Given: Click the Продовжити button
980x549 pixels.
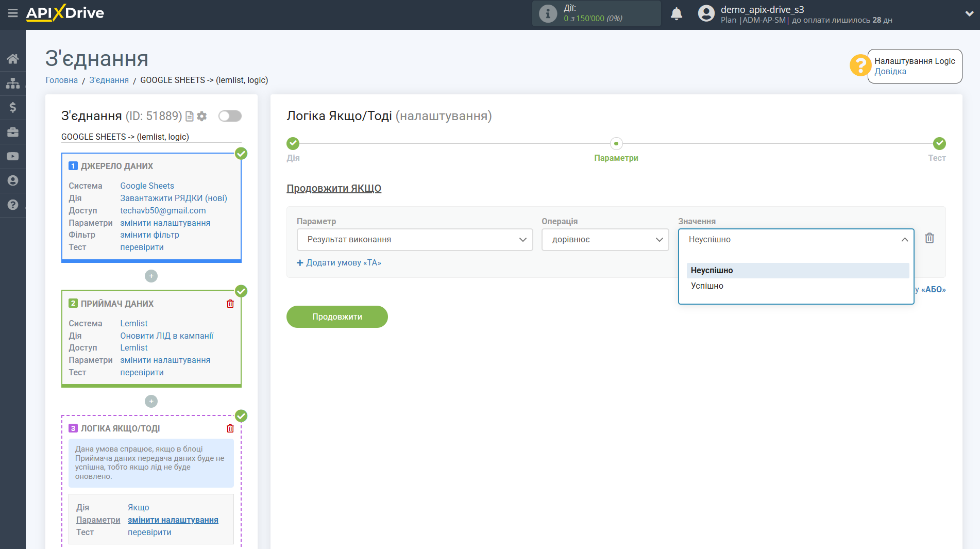Looking at the screenshot, I should pos(337,317).
